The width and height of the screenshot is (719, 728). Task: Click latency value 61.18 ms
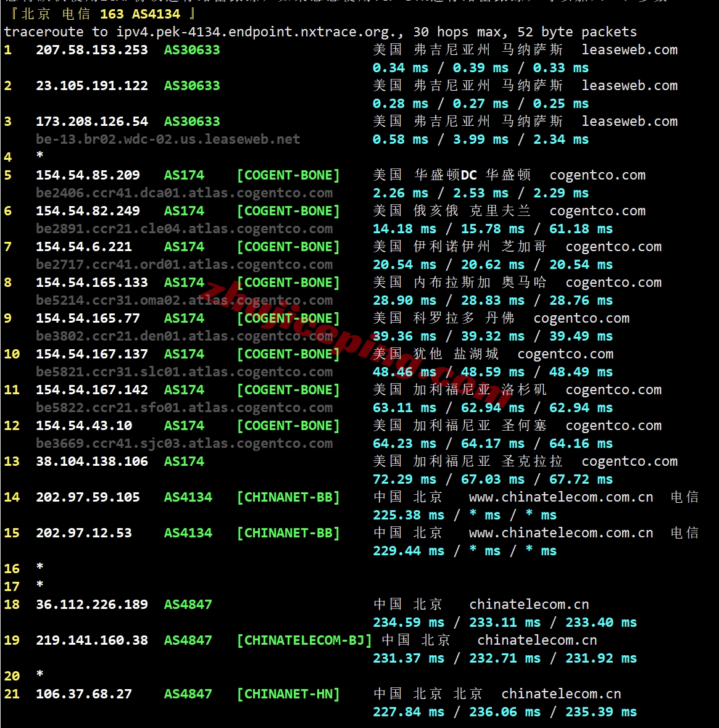(x=581, y=228)
